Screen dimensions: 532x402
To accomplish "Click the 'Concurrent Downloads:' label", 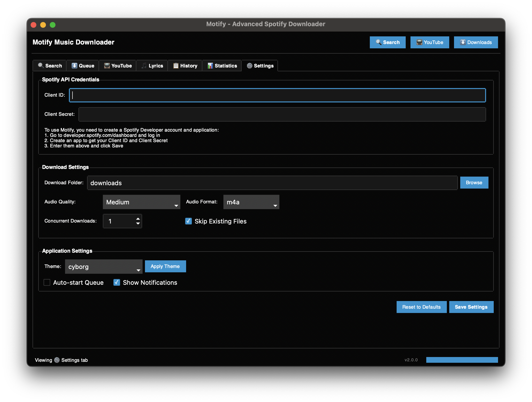I will (x=71, y=221).
